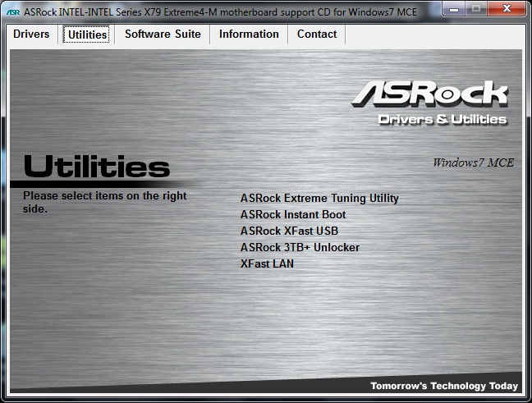Screen dimensions: 532x403
Task: Select ASRock Instant Boot from the list
Action: tap(293, 214)
